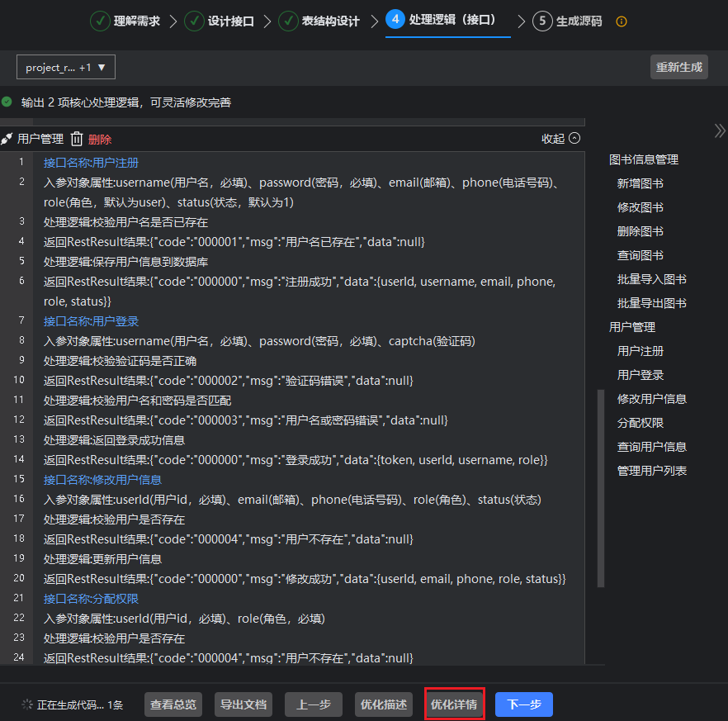
Task: Click the trash icon next to 删除
Action: [77, 140]
